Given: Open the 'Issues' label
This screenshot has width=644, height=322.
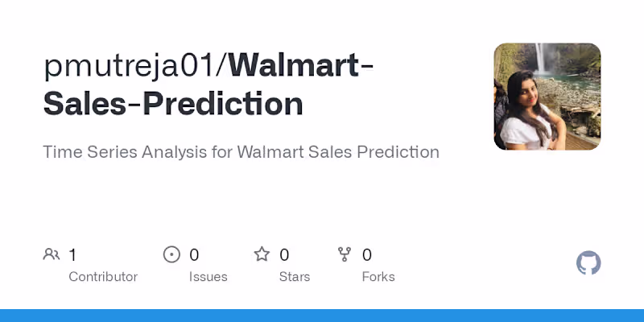Looking at the screenshot, I should [208, 277].
